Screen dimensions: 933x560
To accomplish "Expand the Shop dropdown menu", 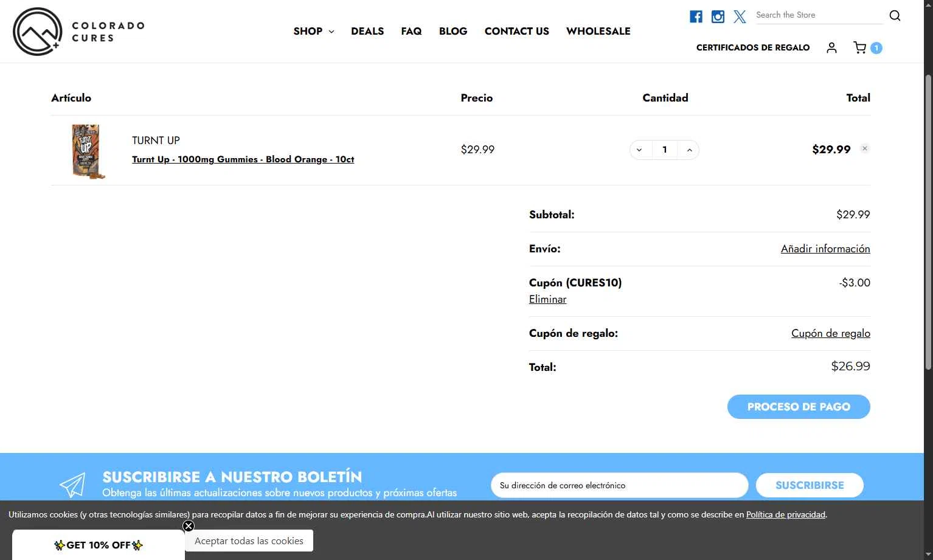I will pyautogui.click(x=314, y=31).
